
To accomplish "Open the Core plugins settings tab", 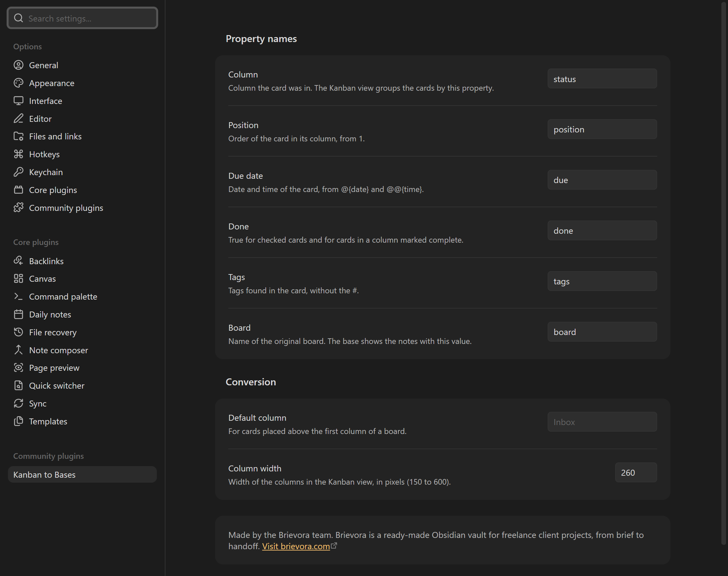I will [x=82, y=190].
